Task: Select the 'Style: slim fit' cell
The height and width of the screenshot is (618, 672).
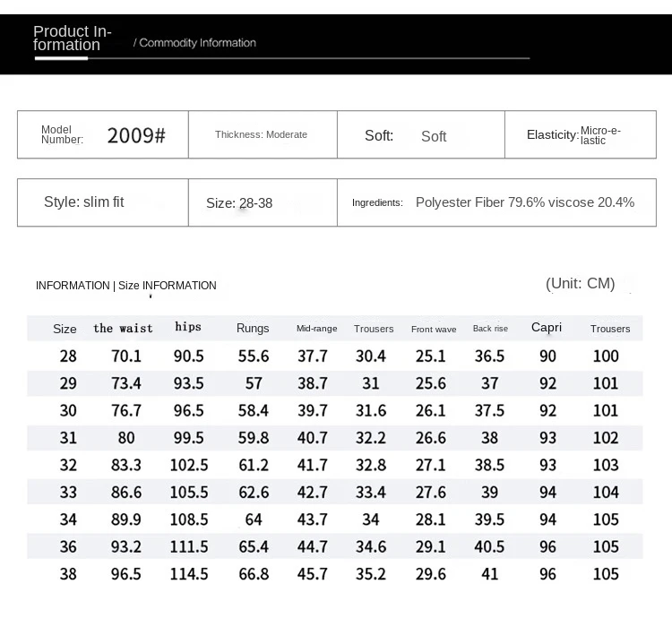Action: tap(84, 202)
